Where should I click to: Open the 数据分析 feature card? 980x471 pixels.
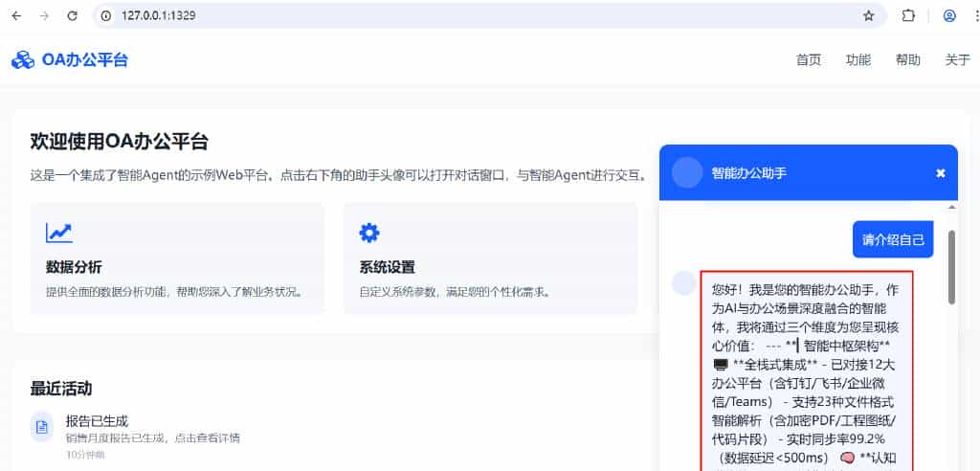177,258
